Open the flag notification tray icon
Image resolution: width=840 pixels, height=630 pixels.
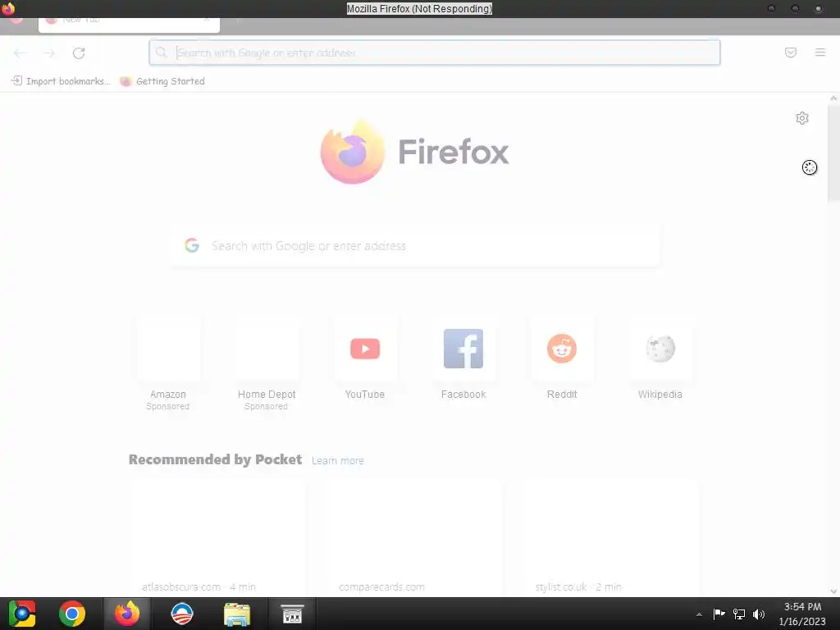(719, 614)
